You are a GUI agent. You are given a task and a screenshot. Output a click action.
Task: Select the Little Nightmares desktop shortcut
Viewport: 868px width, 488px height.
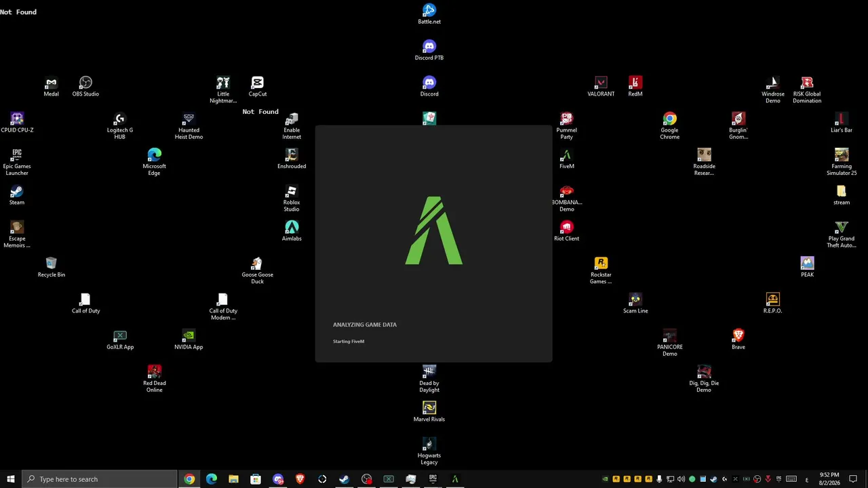click(223, 89)
